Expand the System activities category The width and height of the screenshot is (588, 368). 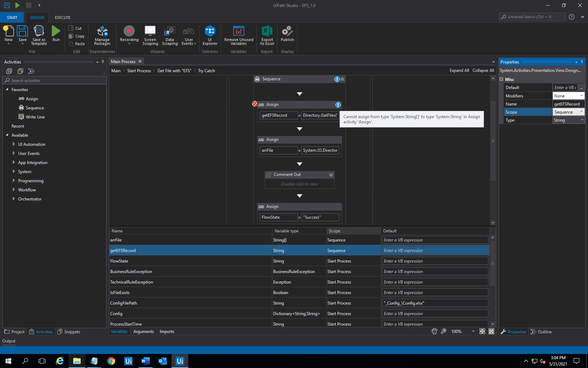(14, 171)
